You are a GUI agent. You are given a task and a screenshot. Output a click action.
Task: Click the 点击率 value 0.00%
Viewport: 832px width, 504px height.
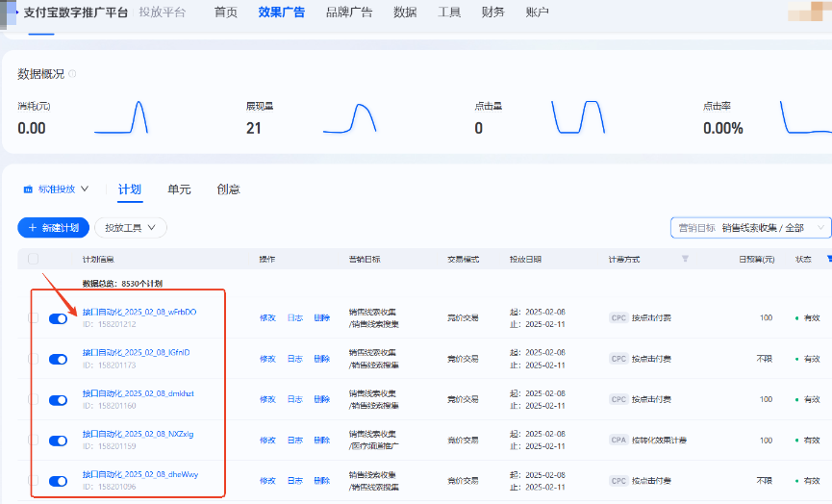click(x=722, y=128)
